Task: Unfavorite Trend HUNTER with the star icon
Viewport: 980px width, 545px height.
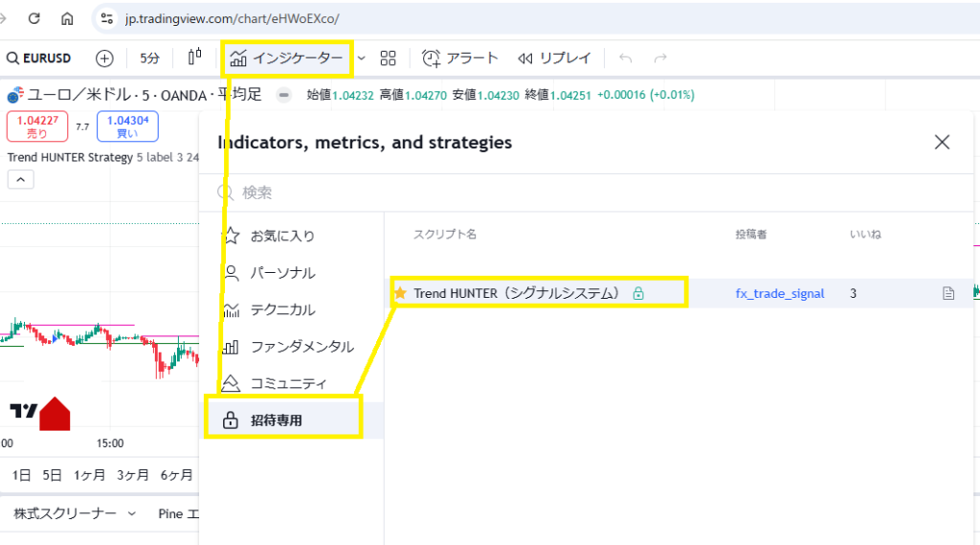Action: tap(401, 293)
